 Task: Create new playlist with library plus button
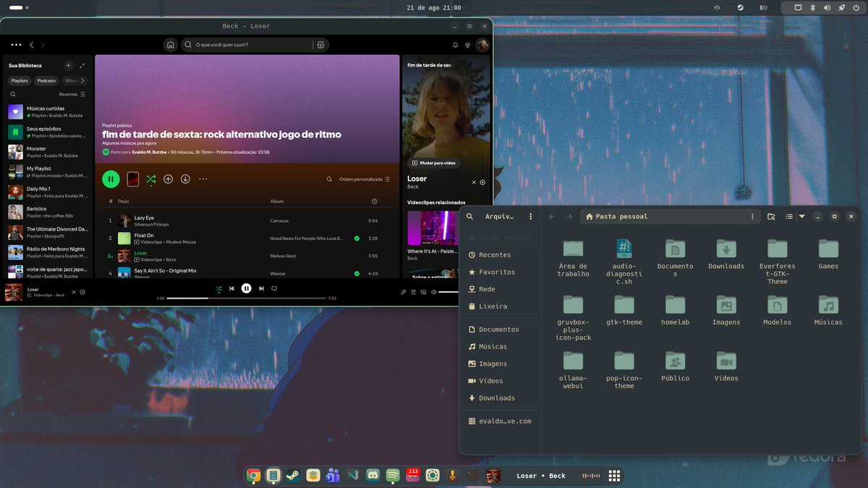point(68,65)
